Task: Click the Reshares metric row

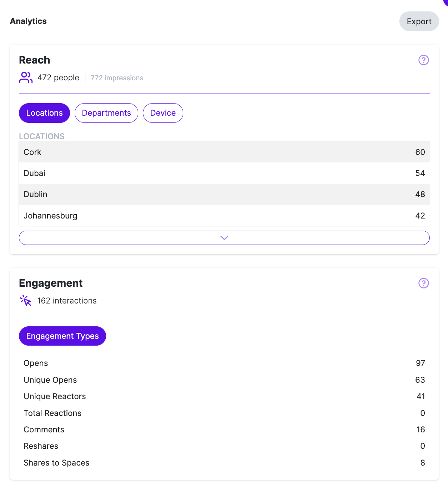Action: (x=224, y=446)
